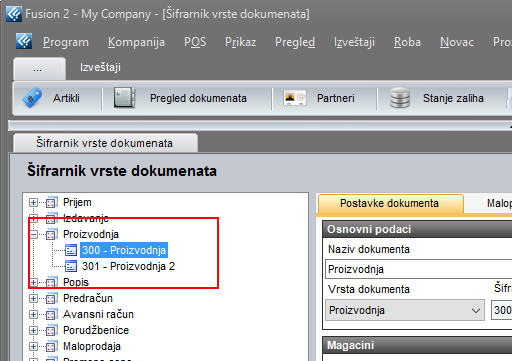
Task: Click the Fusion app icon in title bar
Action: pos(14,14)
